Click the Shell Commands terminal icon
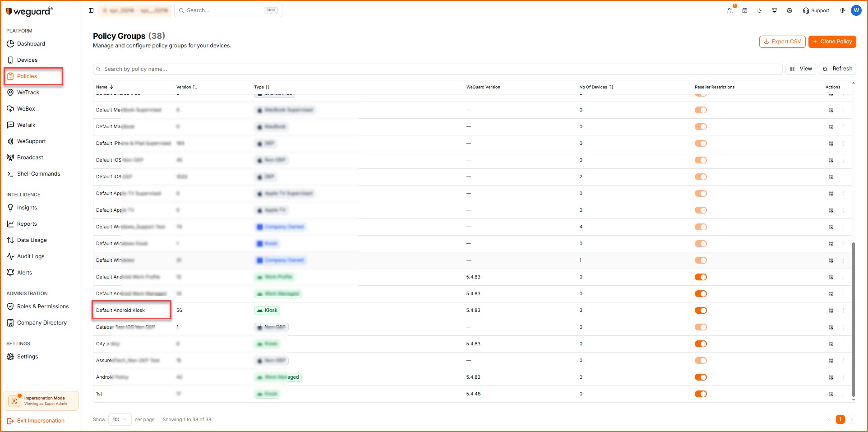This screenshot has height=432, width=868. (10, 174)
